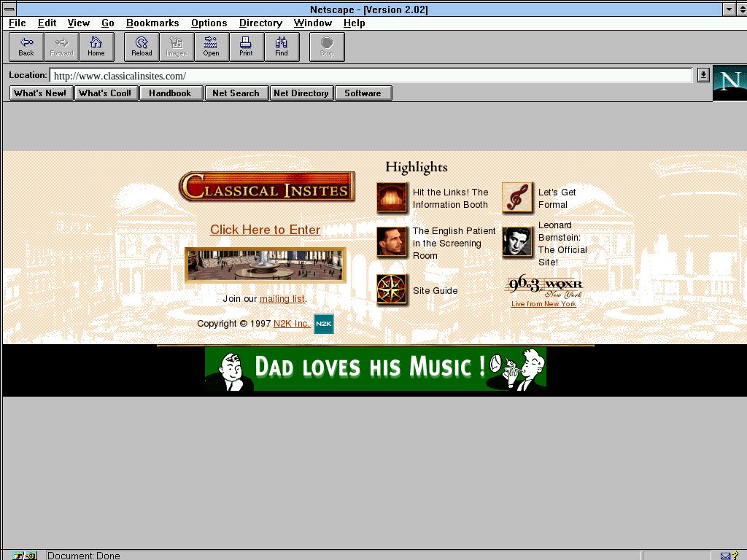Open the Directory menu
This screenshot has height=560, width=747.
(260, 23)
